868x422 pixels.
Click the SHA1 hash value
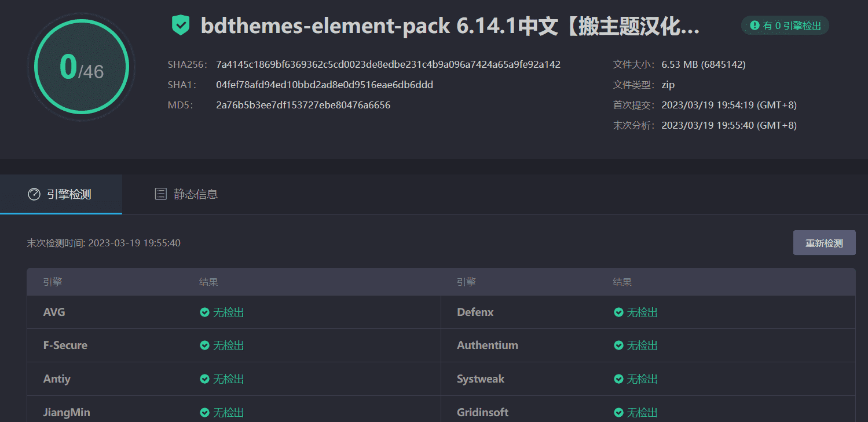tap(324, 85)
